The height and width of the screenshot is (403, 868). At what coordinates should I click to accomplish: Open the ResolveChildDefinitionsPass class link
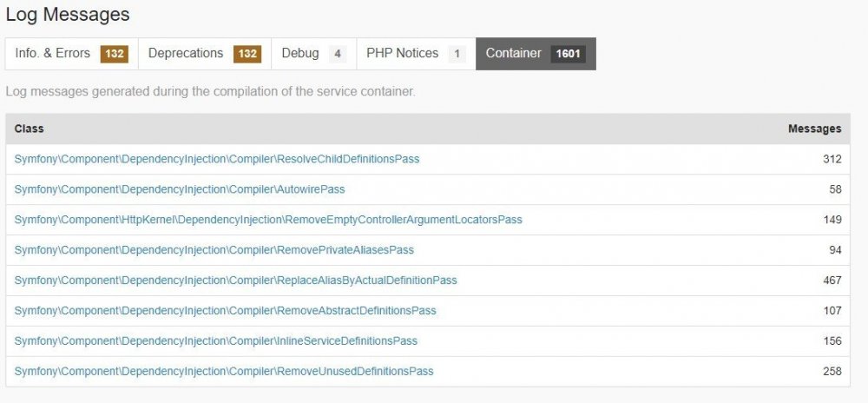[217, 159]
